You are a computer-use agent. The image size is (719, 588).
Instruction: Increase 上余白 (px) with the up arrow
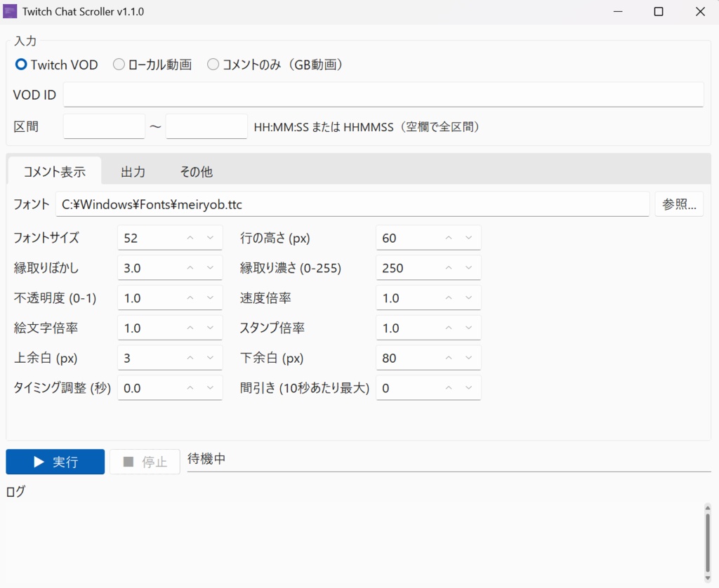(x=190, y=358)
